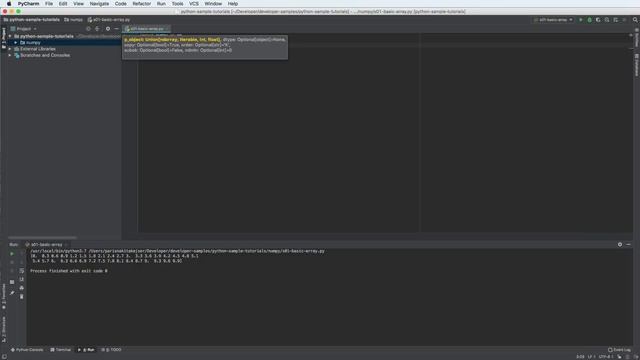Viewport: 640px width, 360px height.
Task: Open the Tools menu
Action: click(x=178, y=4)
